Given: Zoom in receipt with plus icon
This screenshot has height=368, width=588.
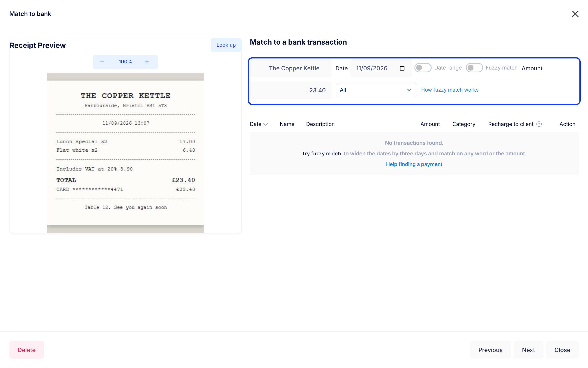Looking at the screenshot, I should pyautogui.click(x=147, y=62).
